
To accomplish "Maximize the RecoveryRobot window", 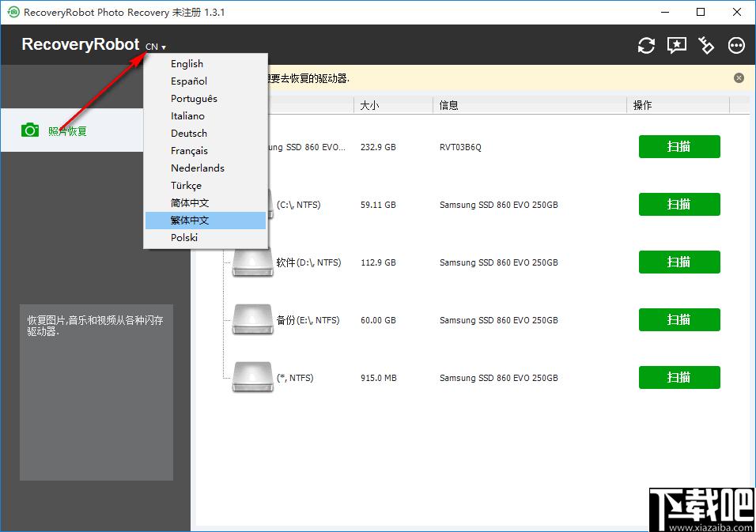I will pos(701,12).
